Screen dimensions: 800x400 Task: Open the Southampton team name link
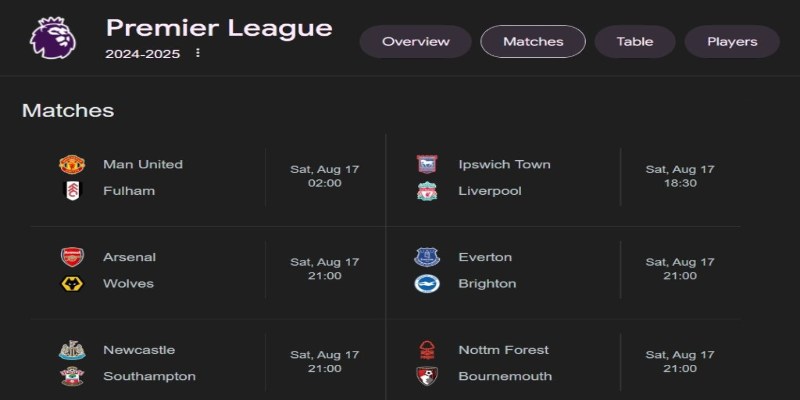[x=149, y=377]
